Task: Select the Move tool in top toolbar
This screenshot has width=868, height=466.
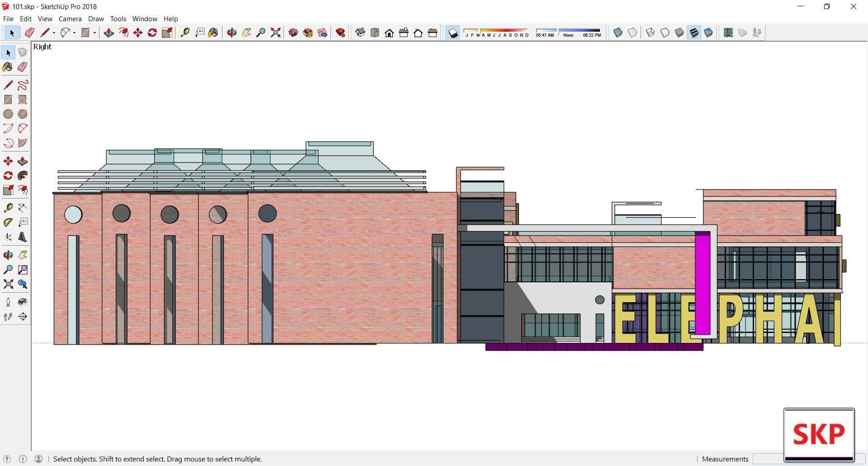Action: (138, 33)
